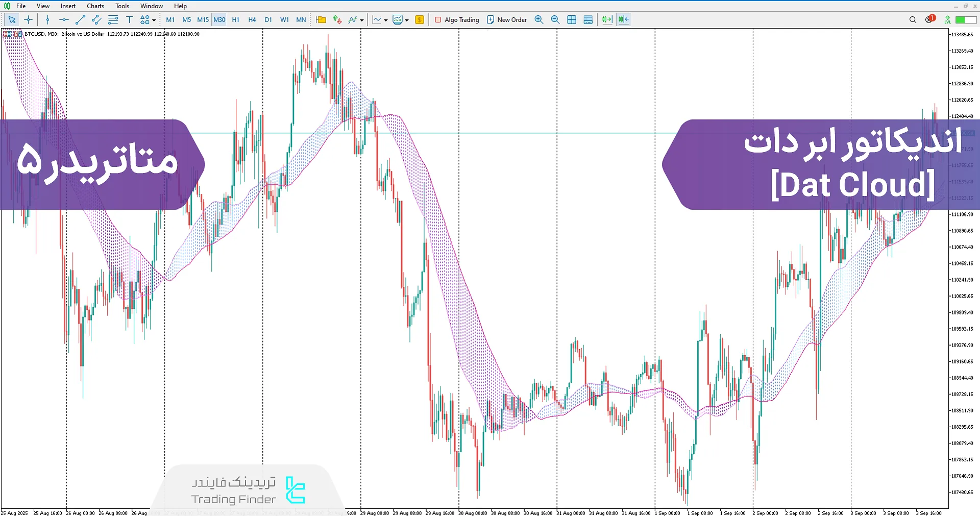Open account notifications icon with badge
This screenshot has width=980, height=516.
[x=929, y=19]
